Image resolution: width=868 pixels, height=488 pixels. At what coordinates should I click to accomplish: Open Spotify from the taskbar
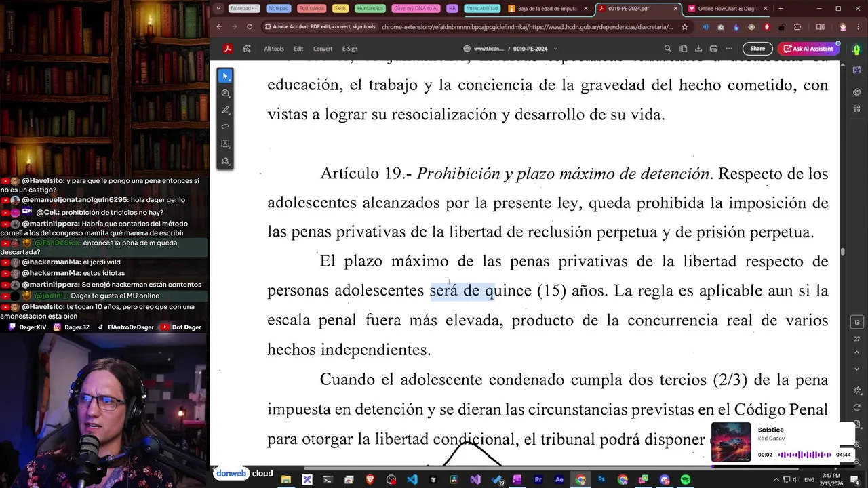686,480
